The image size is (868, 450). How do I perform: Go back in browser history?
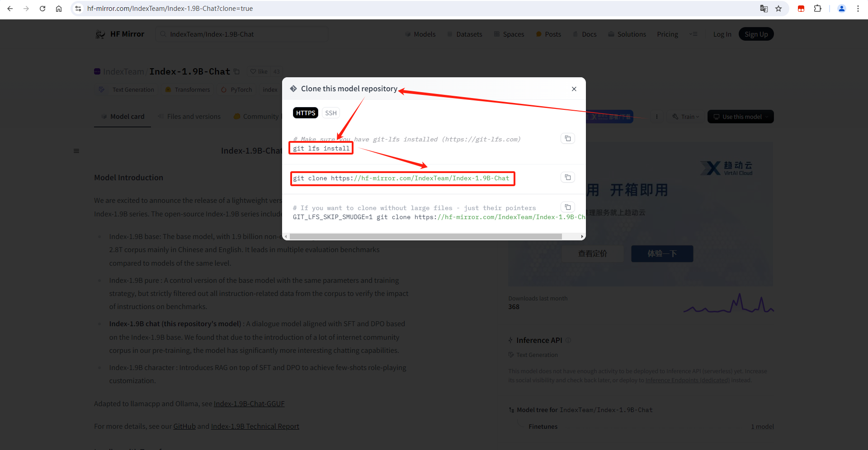pos(10,9)
